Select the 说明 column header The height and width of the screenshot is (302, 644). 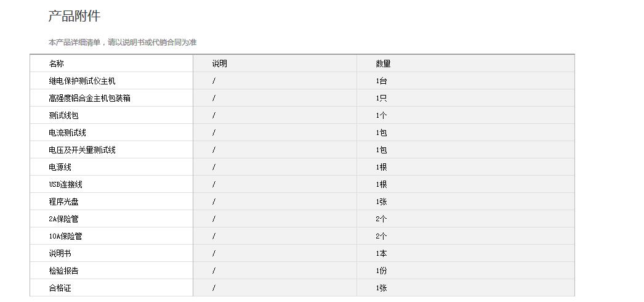coord(220,63)
